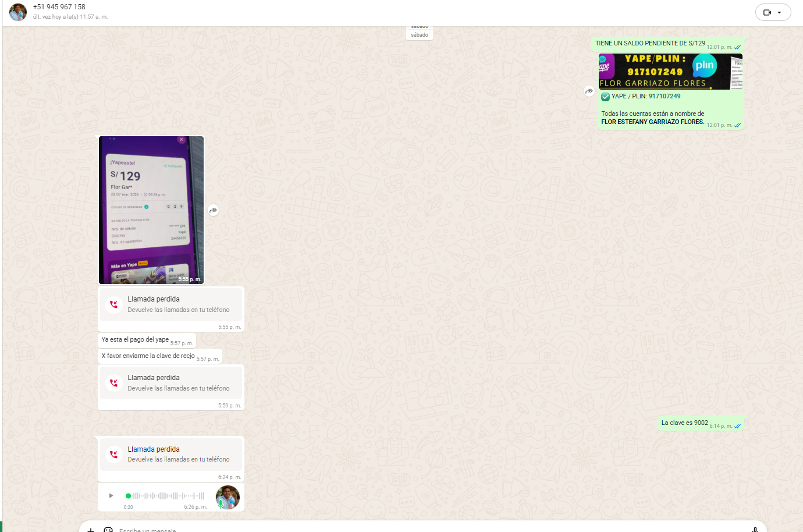Viewport: 803px width, 532px height.
Task: Seek within the voice message waveform
Action: coord(168,496)
